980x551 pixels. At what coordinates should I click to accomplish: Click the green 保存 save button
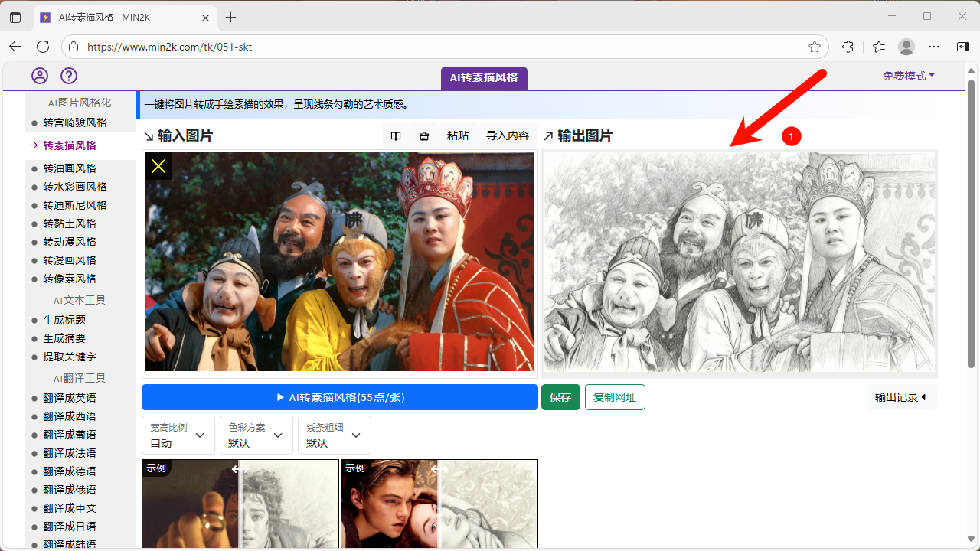(x=560, y=397)
